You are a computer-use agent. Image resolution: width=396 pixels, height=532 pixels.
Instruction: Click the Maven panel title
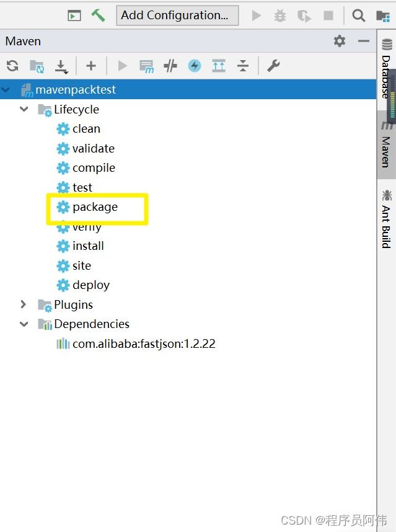(x=23, y=42)
